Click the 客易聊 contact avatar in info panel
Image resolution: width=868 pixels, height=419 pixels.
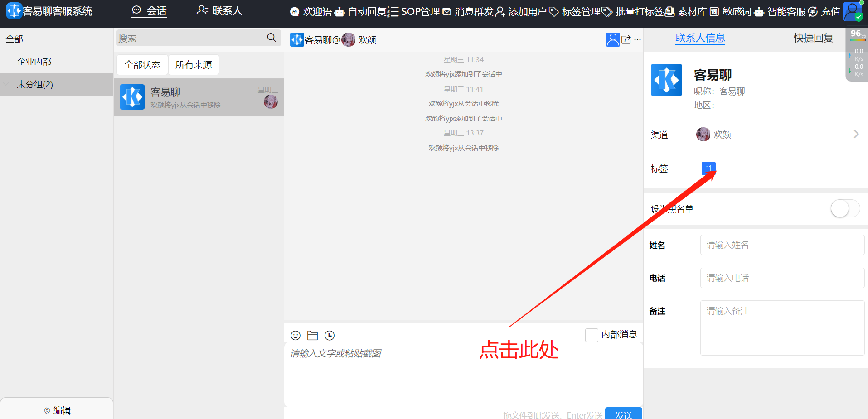(x=666, y=80)
